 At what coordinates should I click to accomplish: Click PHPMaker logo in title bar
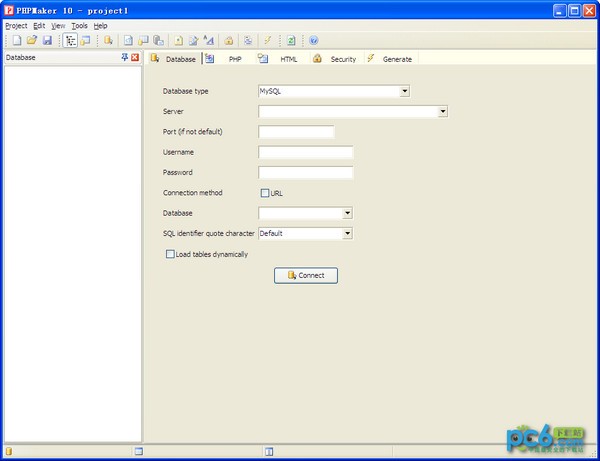[9, 10]
